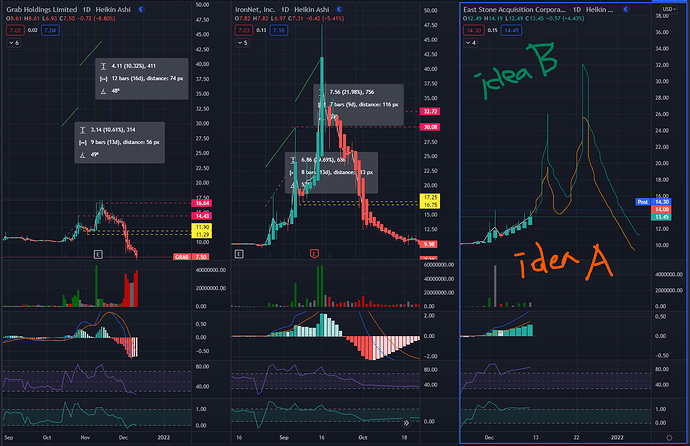
Task: Click the blue moon icon beside Grab Holdings title
Action: (141, 9)
